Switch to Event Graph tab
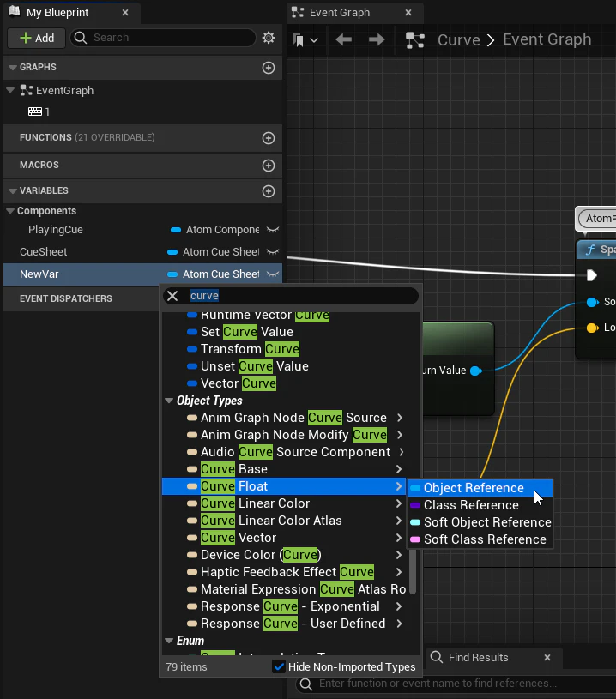Viewport: 616px width, 699px height. tap(340, 13)
